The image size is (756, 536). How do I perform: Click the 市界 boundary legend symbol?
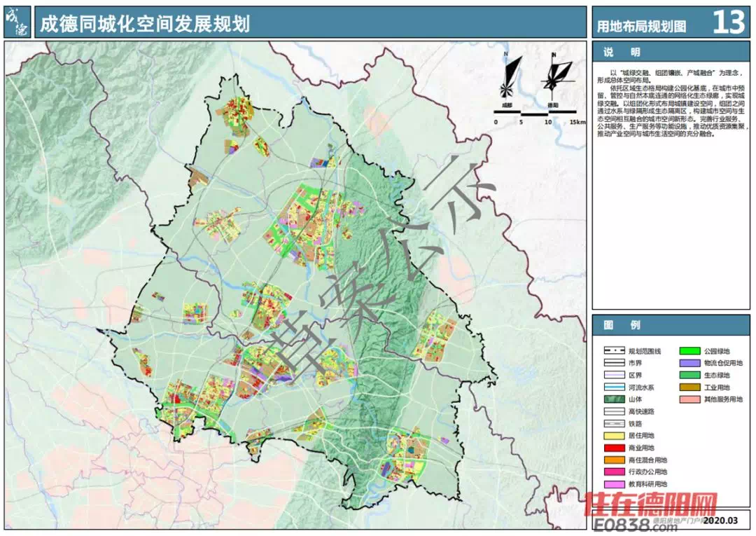tap(615, 363)
